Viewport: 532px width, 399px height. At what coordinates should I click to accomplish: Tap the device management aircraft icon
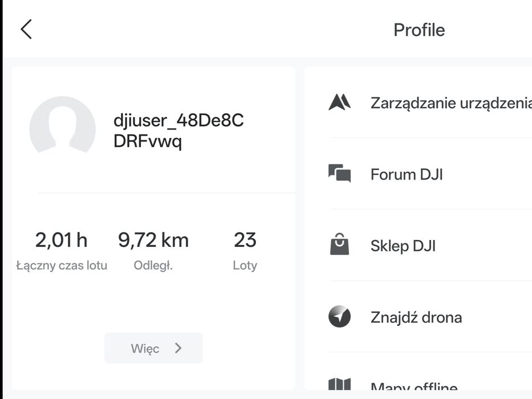point(340,102)
